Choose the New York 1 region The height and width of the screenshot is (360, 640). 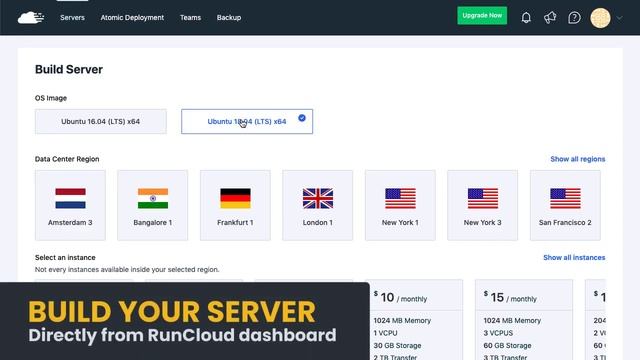coord(400,205)
